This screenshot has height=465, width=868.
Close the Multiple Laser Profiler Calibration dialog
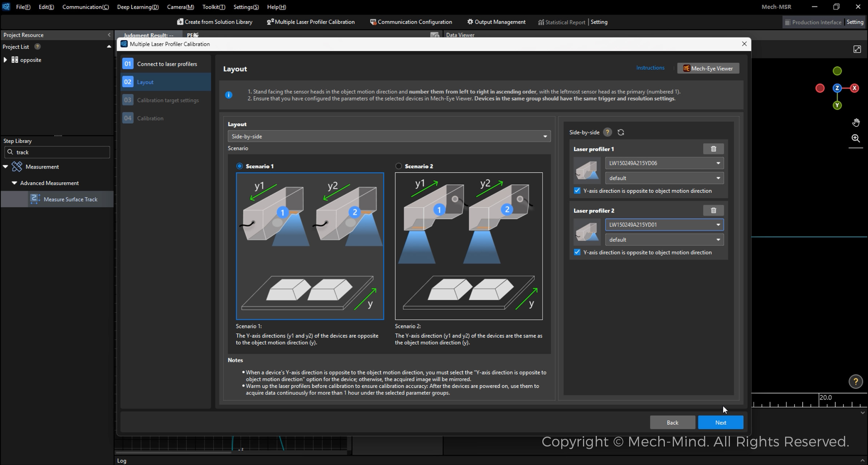pyautogui.click(x=744, y=44)
